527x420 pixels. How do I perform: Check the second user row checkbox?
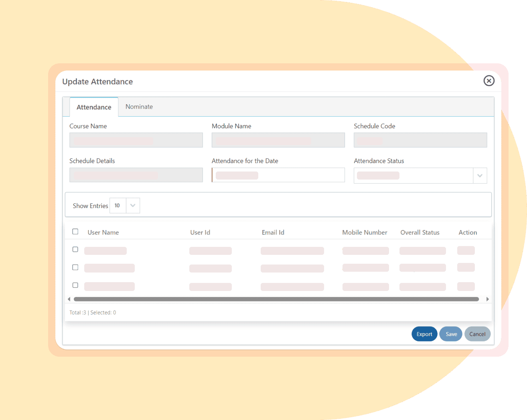pyautogui.click(x=75, y=267)
